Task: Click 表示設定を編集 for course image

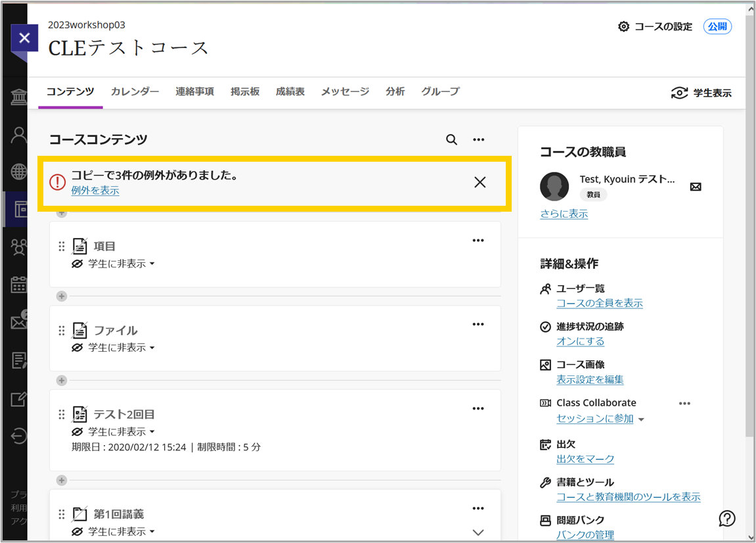Action: pyautogui.click(x=590, y=379)
